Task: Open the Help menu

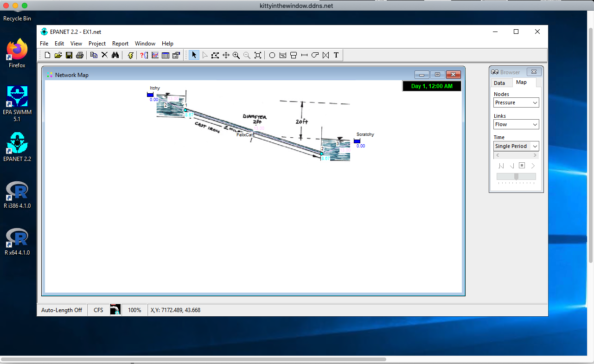Action: tap(167, 44)
